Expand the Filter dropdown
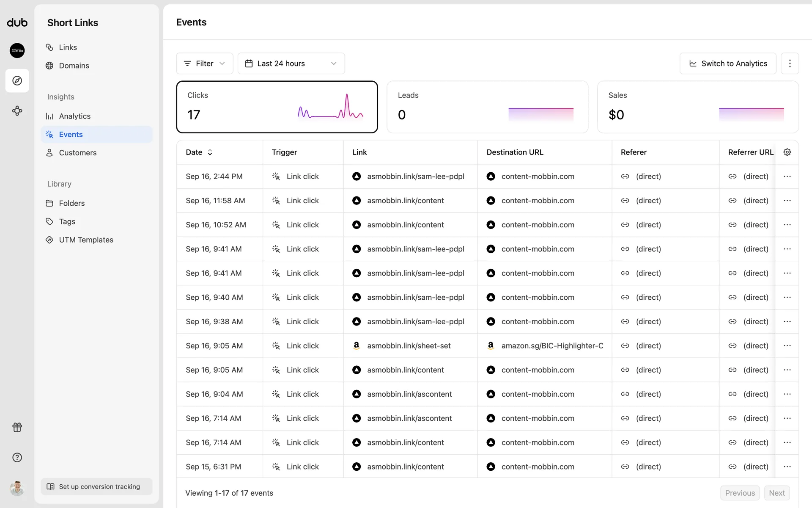 point(204,63)
